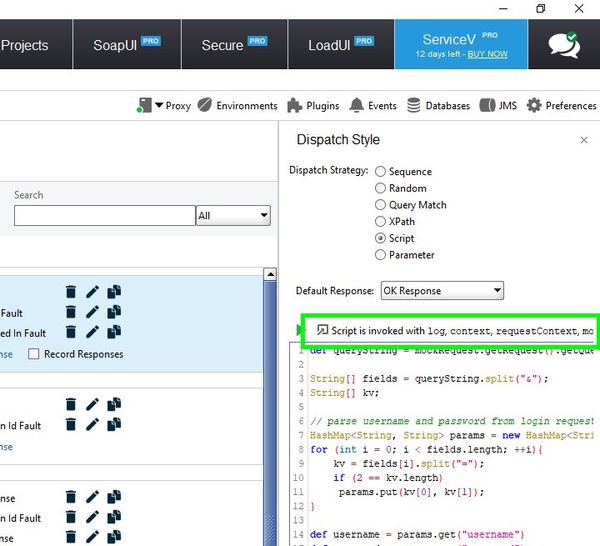Image resolution: width=600 pixels, height=546 pixels.
Task: Click into the Search text field
Action: coord(104,215)
